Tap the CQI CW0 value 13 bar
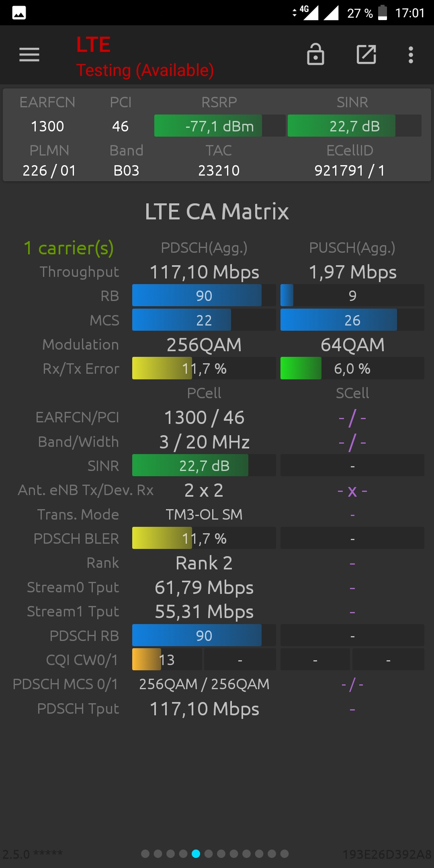 point(167,659)
